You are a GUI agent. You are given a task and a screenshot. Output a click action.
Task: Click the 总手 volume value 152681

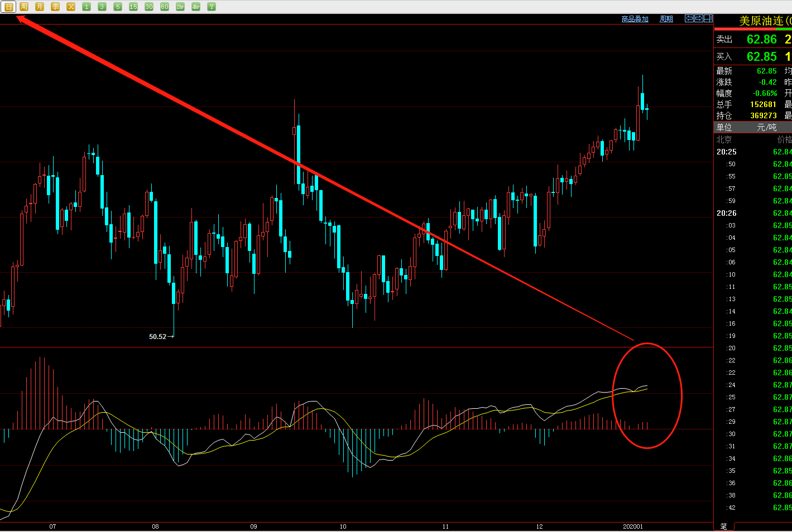tap(764, 105)
